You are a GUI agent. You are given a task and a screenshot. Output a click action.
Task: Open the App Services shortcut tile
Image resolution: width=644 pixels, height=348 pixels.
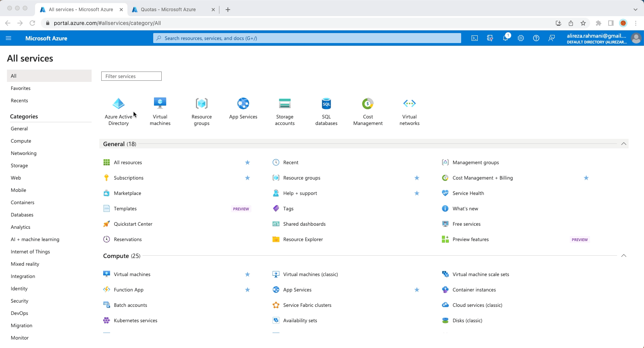point(243,108)
